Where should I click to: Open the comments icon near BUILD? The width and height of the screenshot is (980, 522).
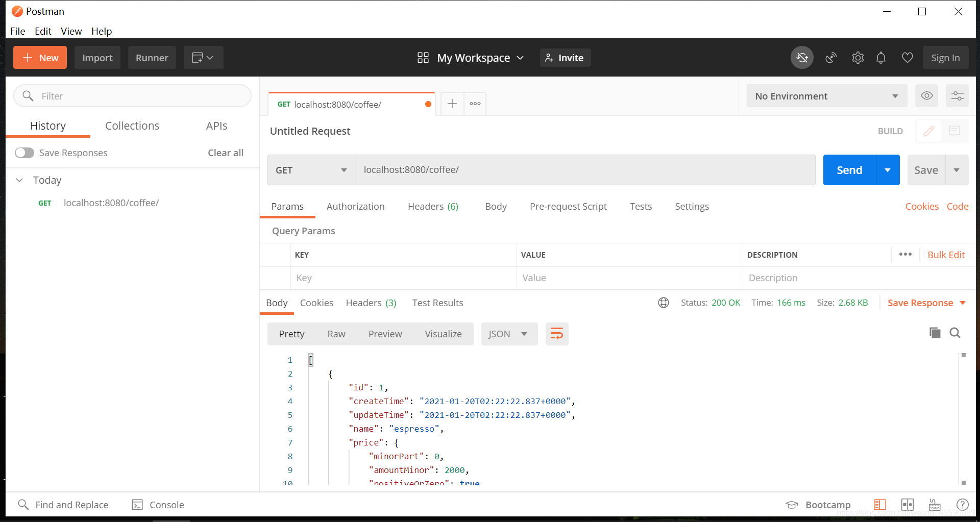pos(954,131)
